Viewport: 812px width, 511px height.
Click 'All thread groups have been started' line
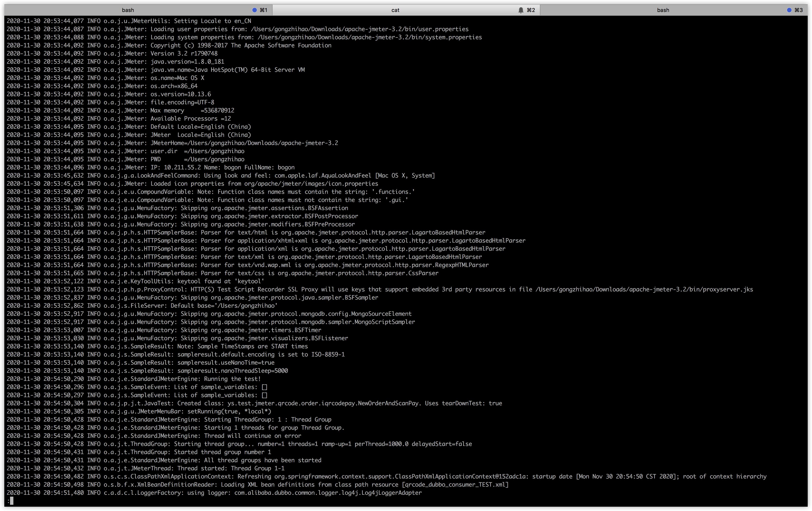[x=164, y=460]
